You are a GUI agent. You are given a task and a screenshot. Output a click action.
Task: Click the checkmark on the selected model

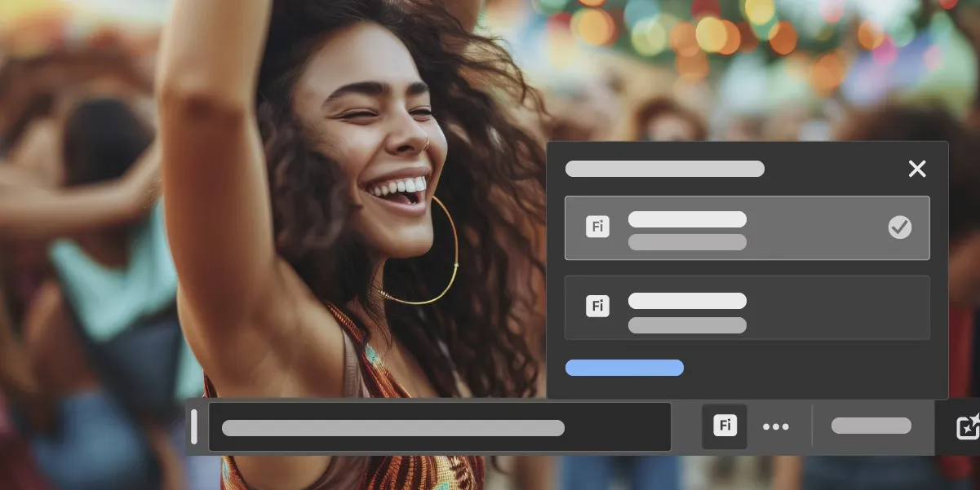(x=899, y=227)
